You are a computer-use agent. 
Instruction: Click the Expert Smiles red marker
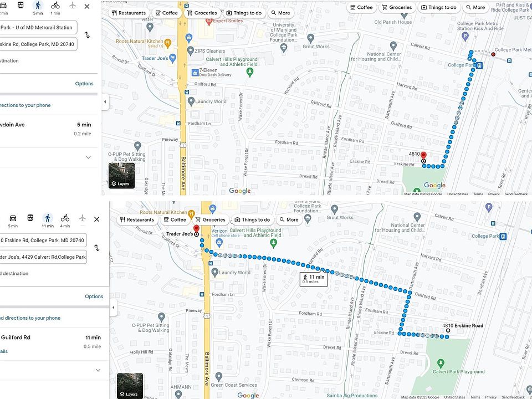pos(209,22)
